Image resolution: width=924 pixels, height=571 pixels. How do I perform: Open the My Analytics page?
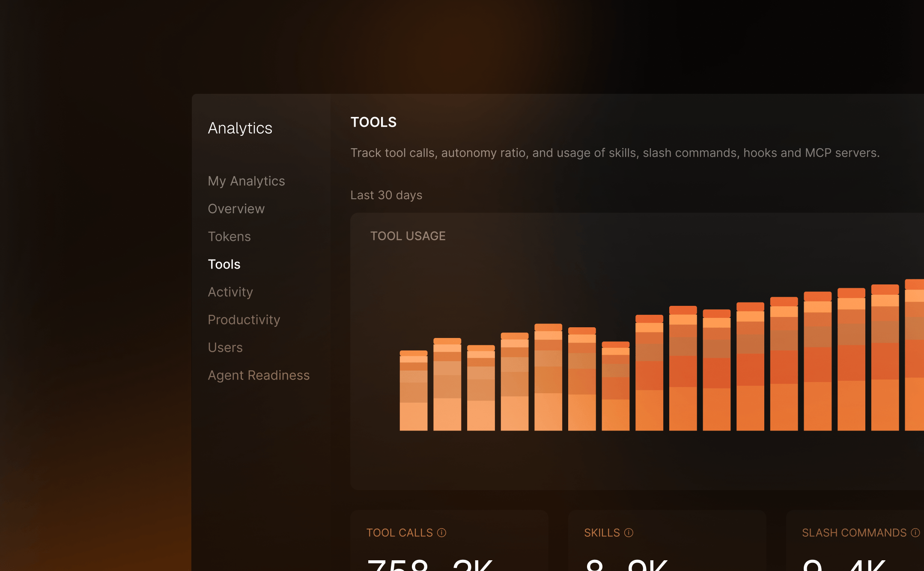pos(246,181)
